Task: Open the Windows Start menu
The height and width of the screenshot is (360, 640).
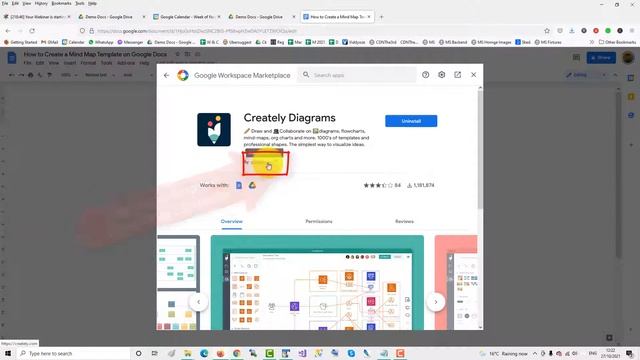Action: tap(8, 353)
